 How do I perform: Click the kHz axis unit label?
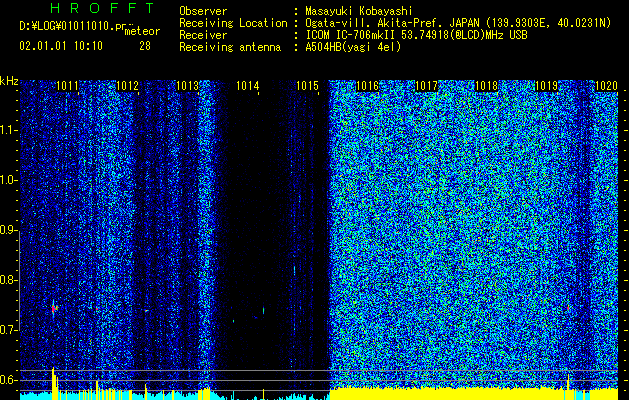(x=9, y=81)
